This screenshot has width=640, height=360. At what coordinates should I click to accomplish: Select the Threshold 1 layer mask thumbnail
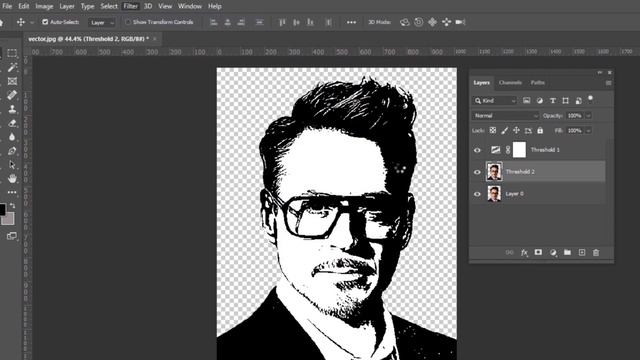[x=519, y=150]
